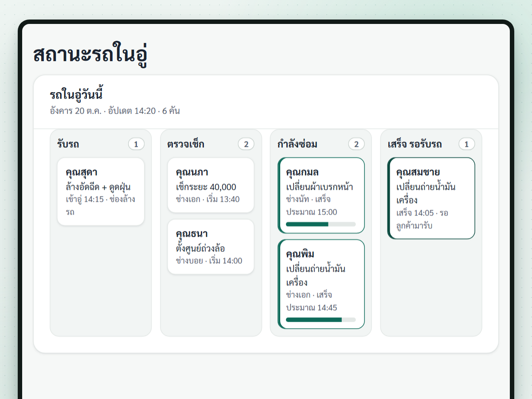The width and height of the screenshot is (532, 399).
Task: Click the สถานะรถในอู่ page title
Action: [90, 55]
